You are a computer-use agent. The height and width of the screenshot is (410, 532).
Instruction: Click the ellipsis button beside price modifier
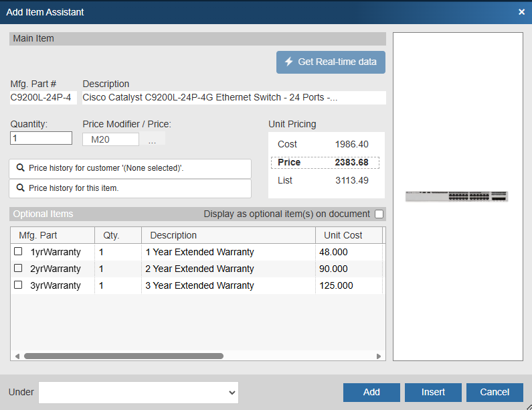coord(153,140)
